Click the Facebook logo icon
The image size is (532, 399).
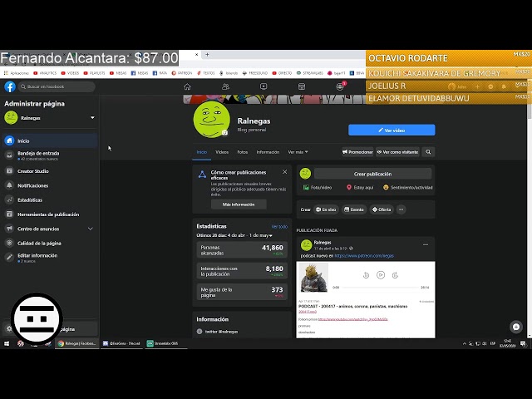[10, 86]
